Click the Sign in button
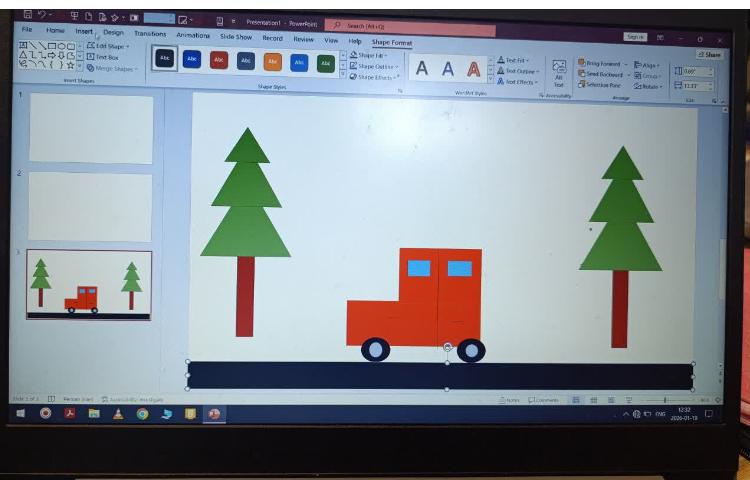750x480 pixels. [635, 37]
